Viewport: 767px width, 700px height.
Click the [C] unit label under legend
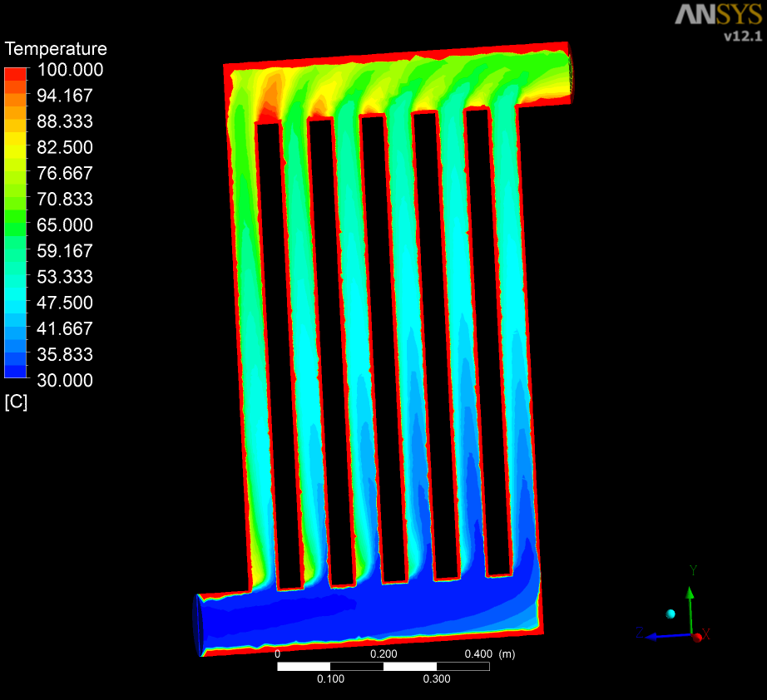click(16, 402)
